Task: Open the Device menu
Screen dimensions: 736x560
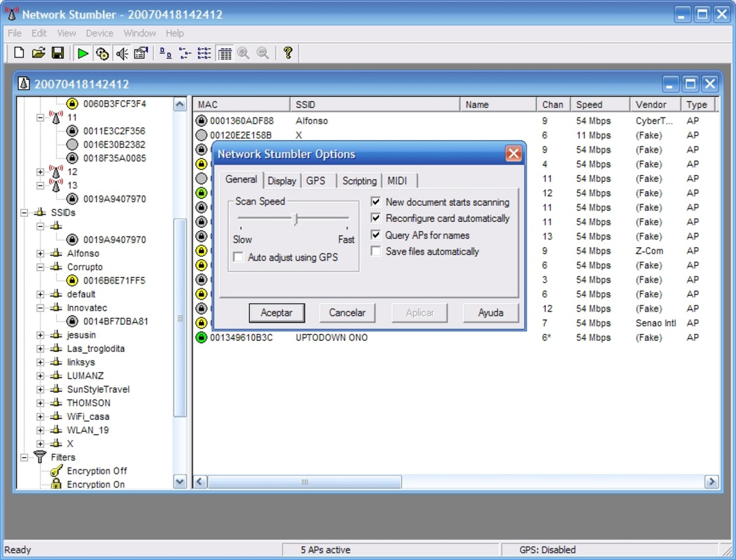Action: [99, 33]
